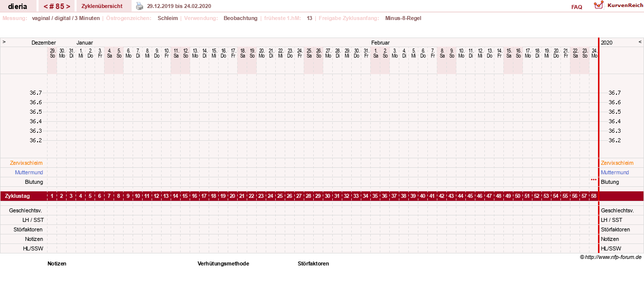The width and height of the screenshot is (644, 283).
Task: Click the right-hand HL/SSW row label
Action: [x=611, y=248]
